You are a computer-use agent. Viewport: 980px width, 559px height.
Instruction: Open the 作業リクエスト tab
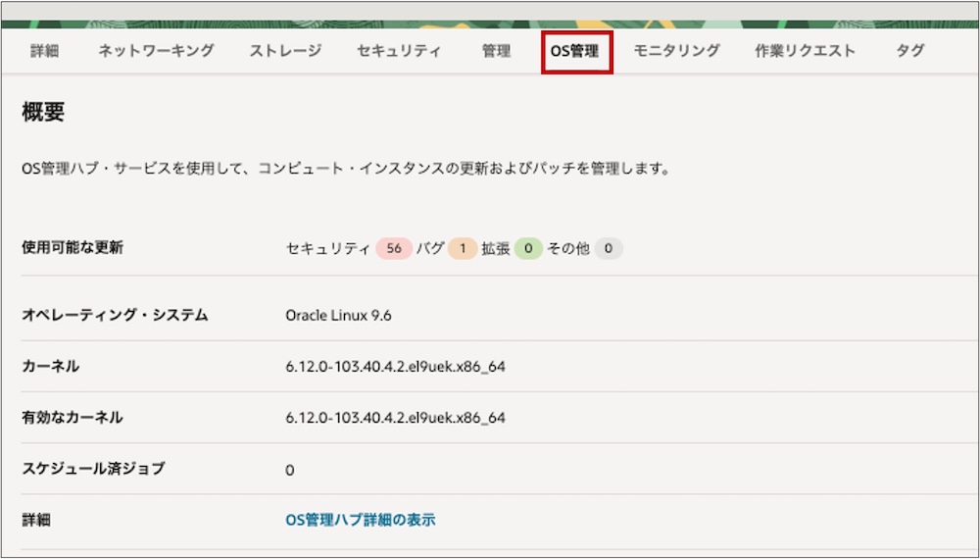tap(806, 51)
